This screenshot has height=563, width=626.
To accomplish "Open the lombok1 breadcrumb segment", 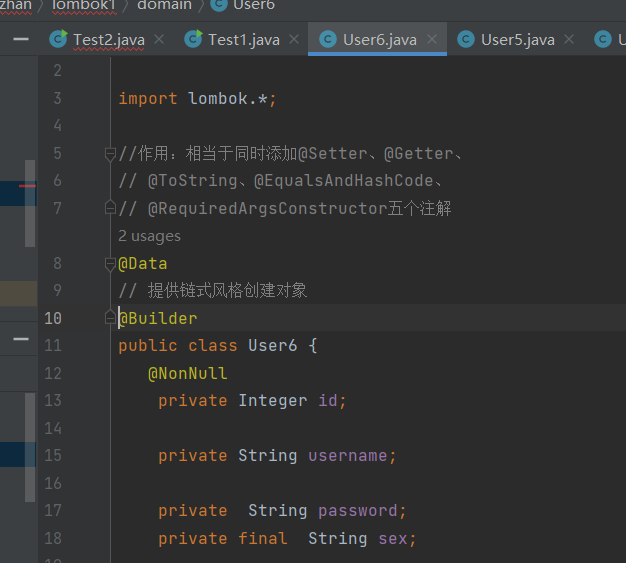I will pos(84,5).
